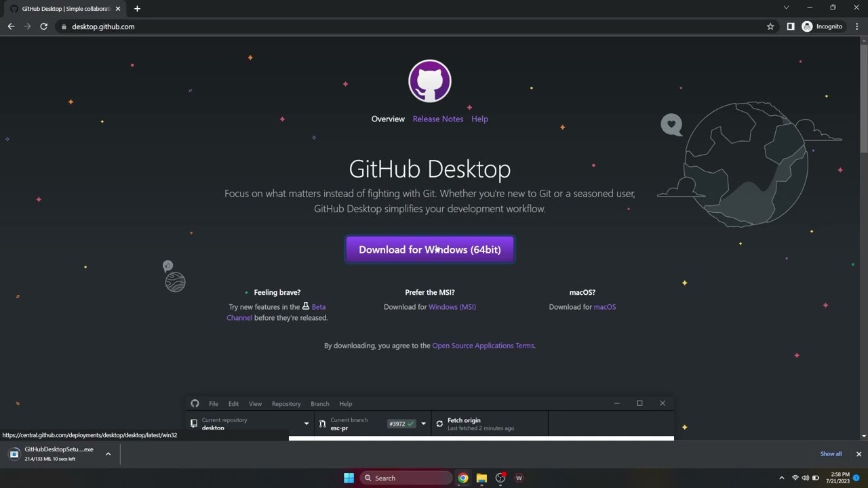868x488 pixels.
Task: Click the forward navigation arrow
Action: tap(27, 26)
